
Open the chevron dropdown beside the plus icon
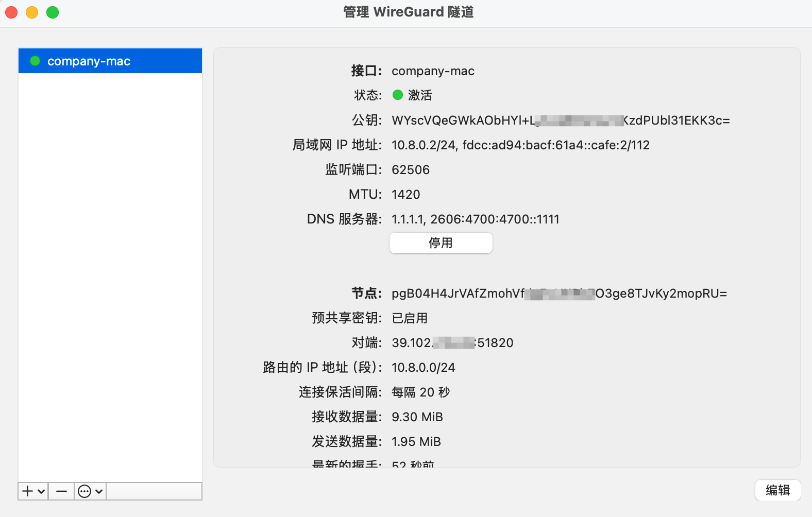pyautogui.click(x=41, y=491)
